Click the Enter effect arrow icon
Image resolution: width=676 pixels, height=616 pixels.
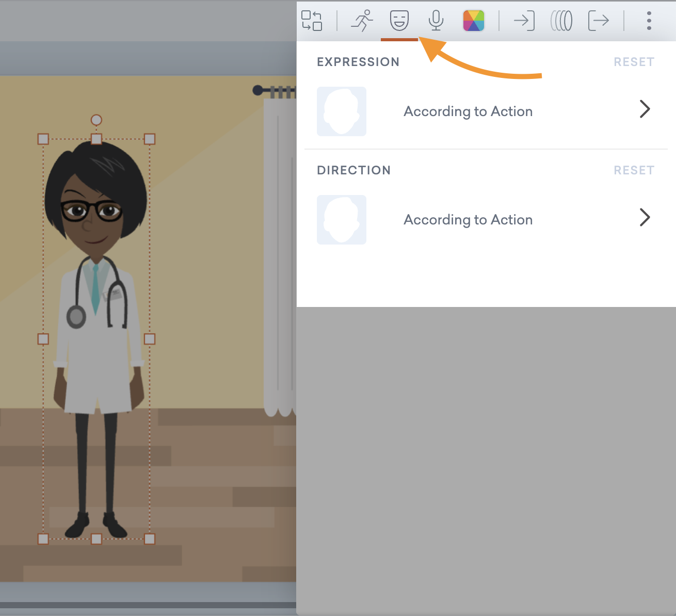click(524, 21)
